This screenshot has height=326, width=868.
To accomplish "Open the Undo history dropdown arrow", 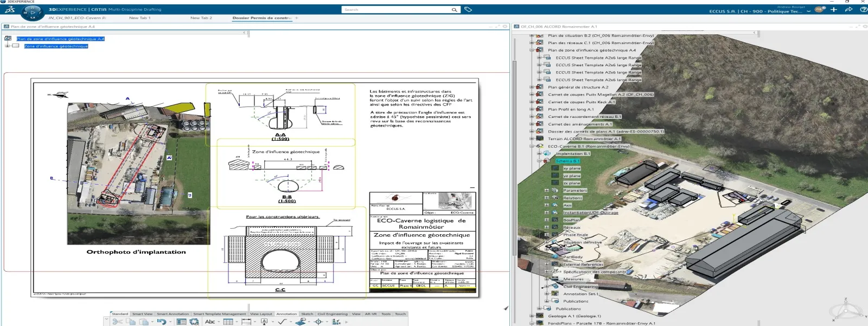I will (x=170, y=322).
